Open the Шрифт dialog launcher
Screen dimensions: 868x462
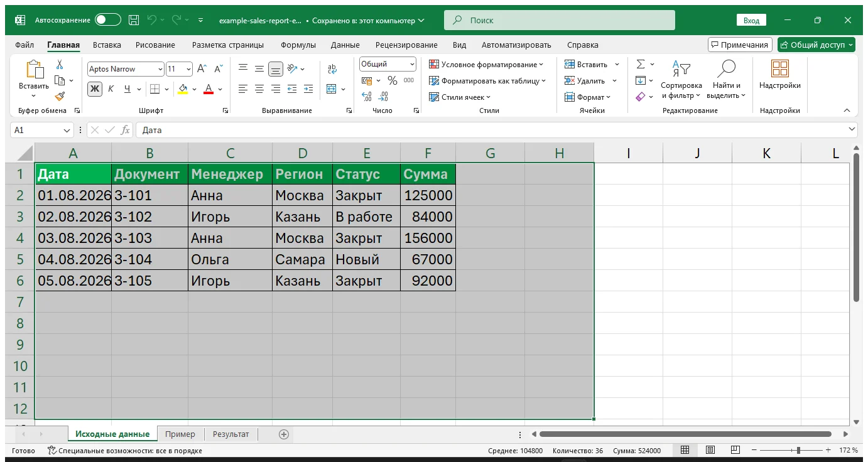(x=225, y=110)
